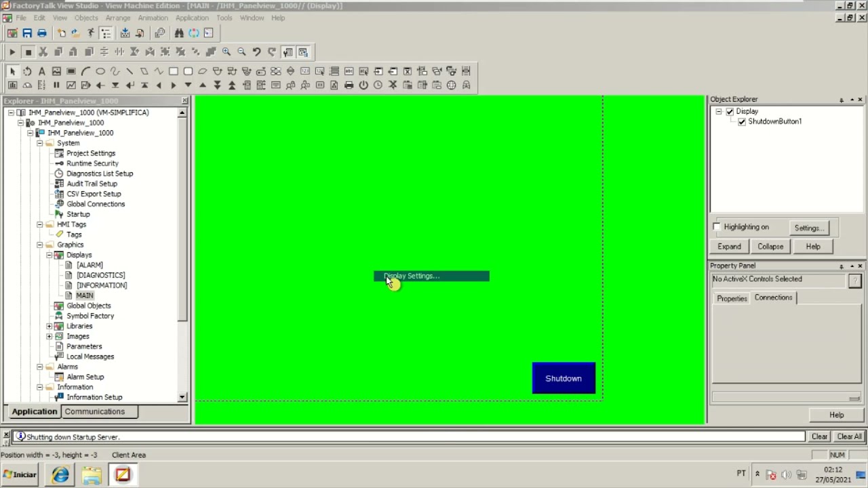This screenshot has height=488, width=868.
Task: Select the globe Language Switch tool
Action: pos(451,85)
